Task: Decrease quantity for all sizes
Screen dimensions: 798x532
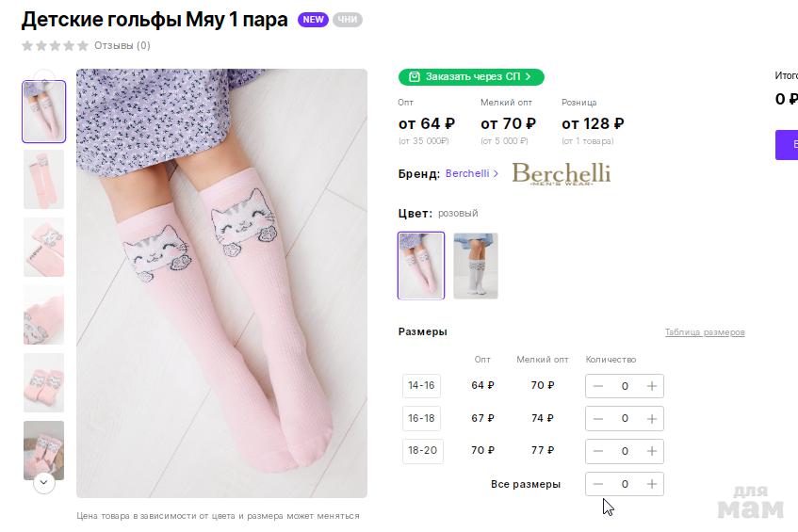Action: [598, 484]
